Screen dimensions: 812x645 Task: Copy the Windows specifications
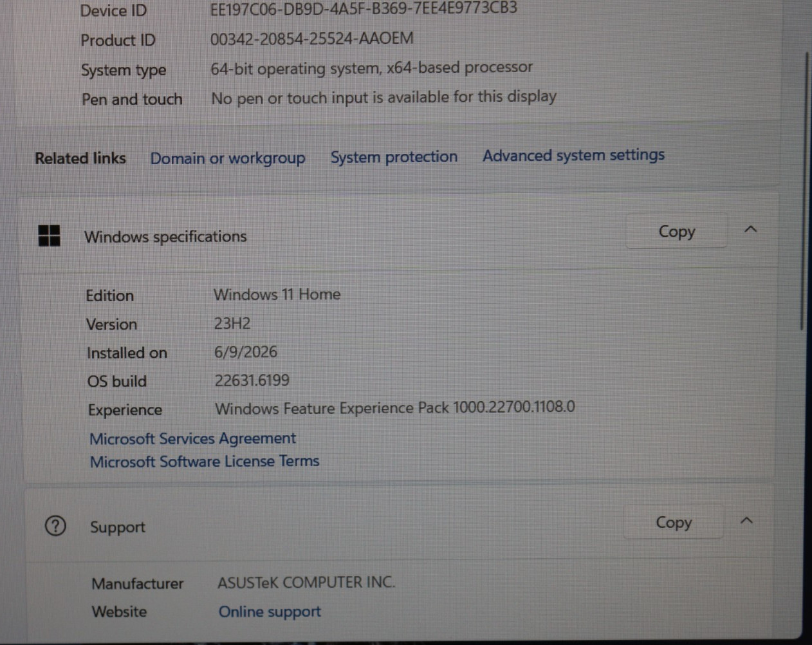[x=676, y=231]
